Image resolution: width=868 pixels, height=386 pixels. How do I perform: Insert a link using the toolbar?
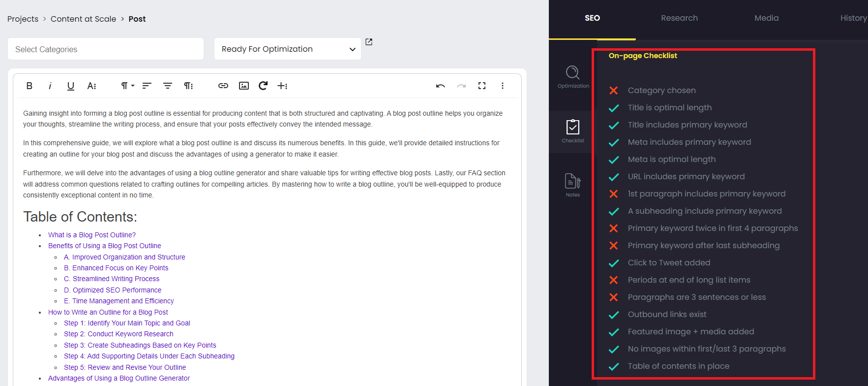click(223, 86)
